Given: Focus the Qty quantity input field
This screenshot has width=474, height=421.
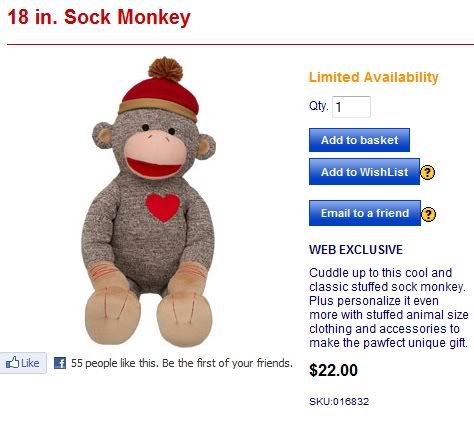Looking at the screenshot, I should point(351,107).
